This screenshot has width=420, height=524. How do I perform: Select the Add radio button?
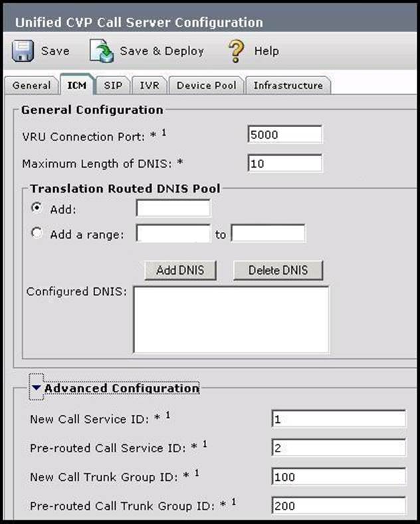pyautogui.click(x=37, y=209)
